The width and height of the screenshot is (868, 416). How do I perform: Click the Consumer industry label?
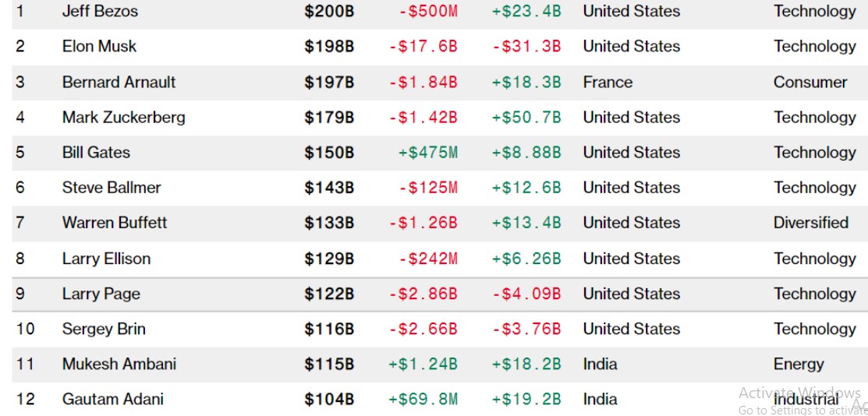click(x=810, y=82)
